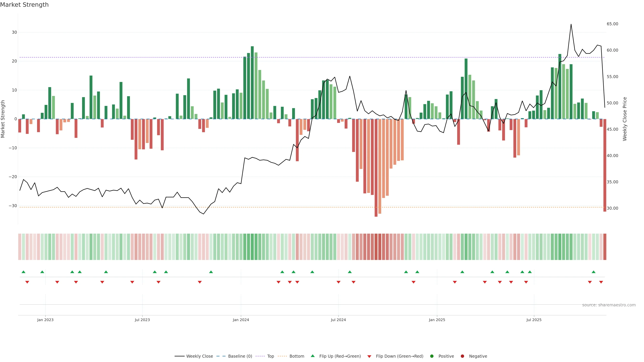Click the Market Strength chart title
This screenshot has width=644, height=362.
24,5
